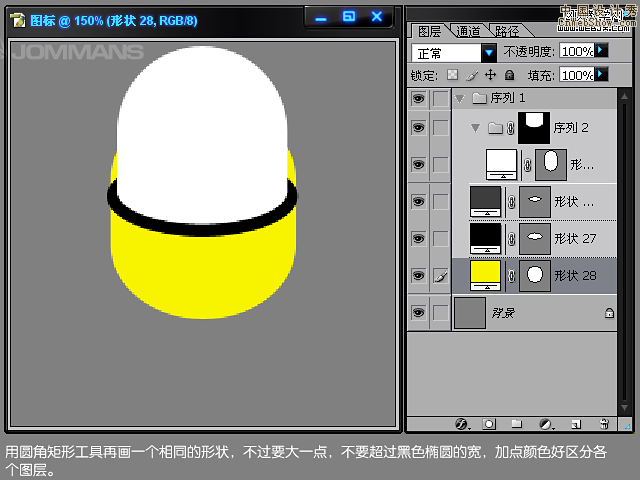640x480 pixels.
Task: Hide the 序列 2 group eye icon
Action: [x=418, y=128]
